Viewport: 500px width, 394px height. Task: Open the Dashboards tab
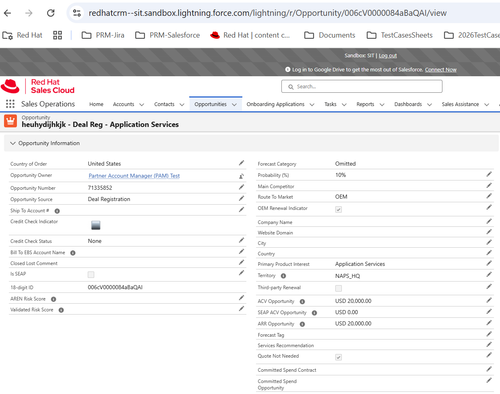(408, 104)
